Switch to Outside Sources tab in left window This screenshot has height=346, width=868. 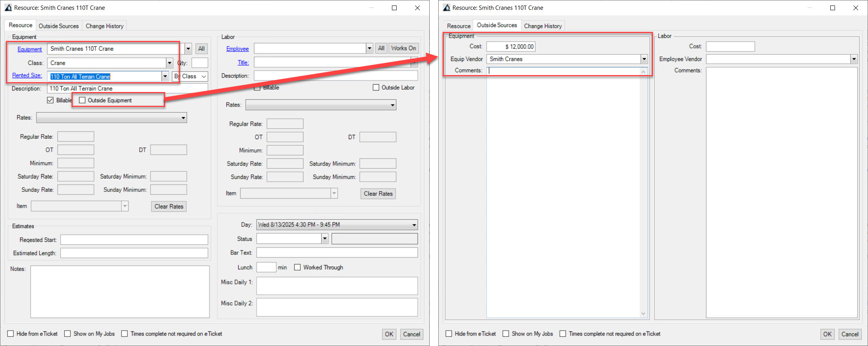click(x=59, y=26)
